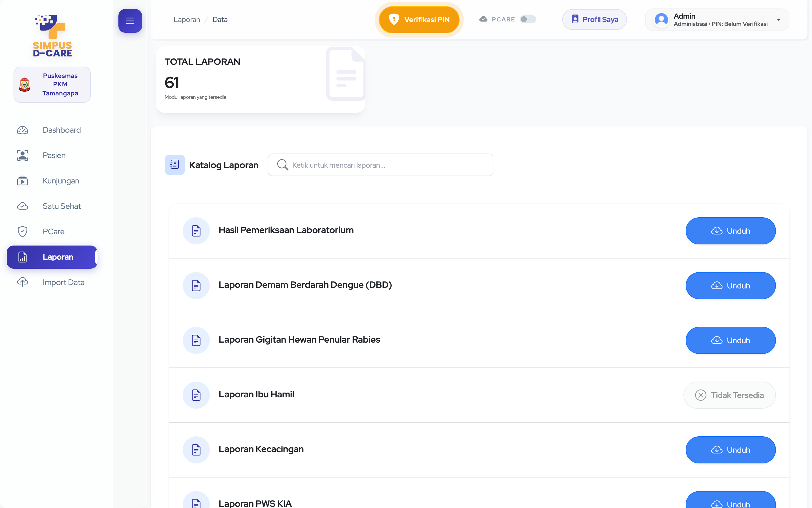Click the search magnifier icon
The height and width of the screenshot is (508, 812).
click(x=283, y=165)
